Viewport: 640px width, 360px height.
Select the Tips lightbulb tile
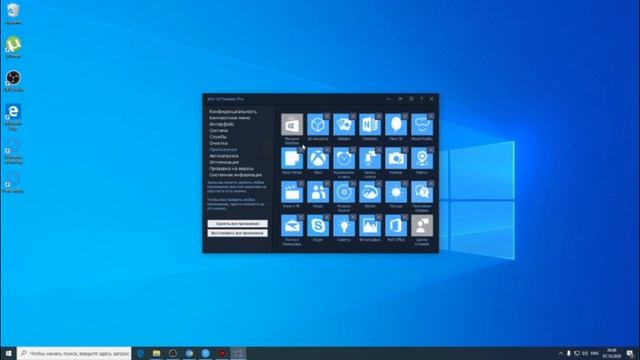coord(344,226)
